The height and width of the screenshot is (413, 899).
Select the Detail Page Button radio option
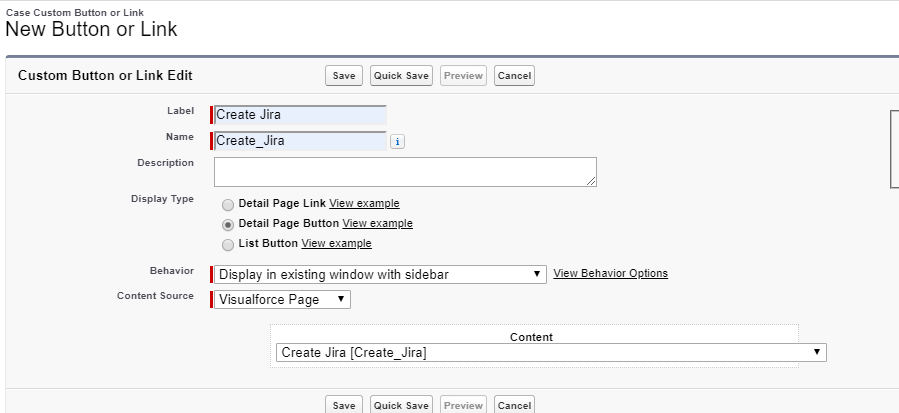[x=228, y=225]
